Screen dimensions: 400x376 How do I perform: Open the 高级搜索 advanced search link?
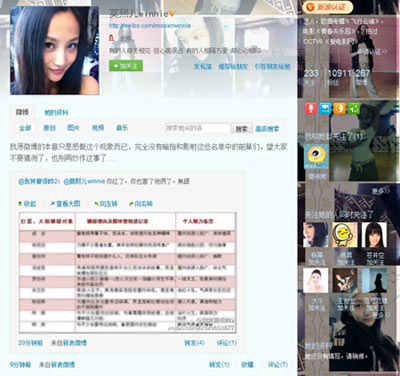(x=267, y=129)
